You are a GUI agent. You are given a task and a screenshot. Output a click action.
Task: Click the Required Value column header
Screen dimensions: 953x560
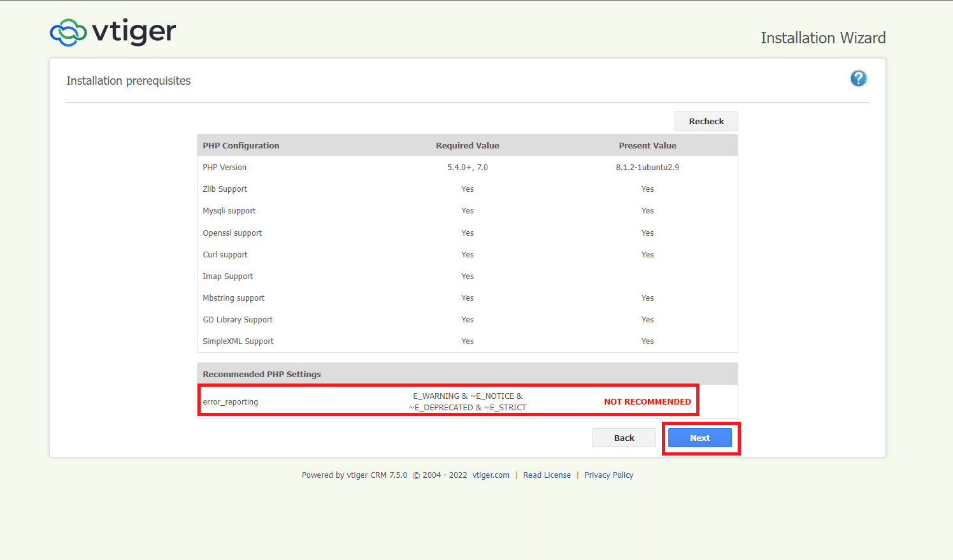(x=468, y=145)
